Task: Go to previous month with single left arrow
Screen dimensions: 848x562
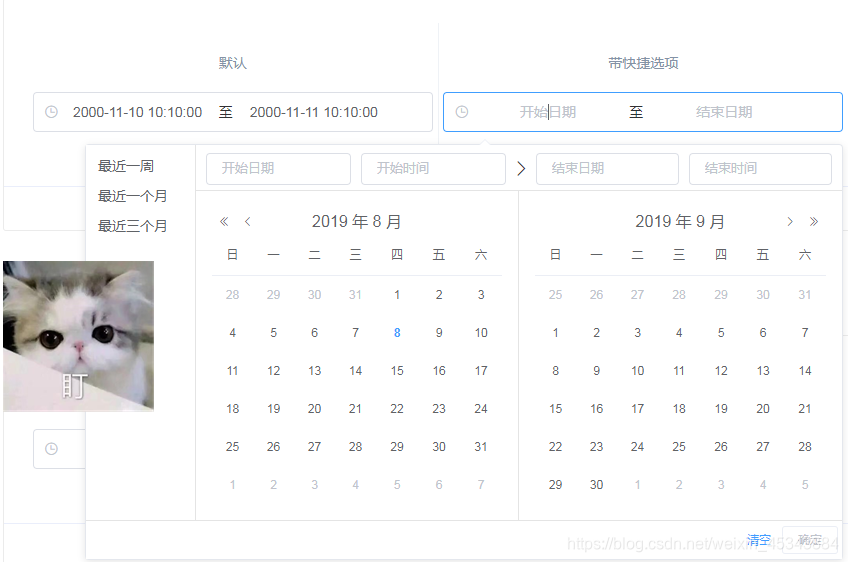Action: 248,221
